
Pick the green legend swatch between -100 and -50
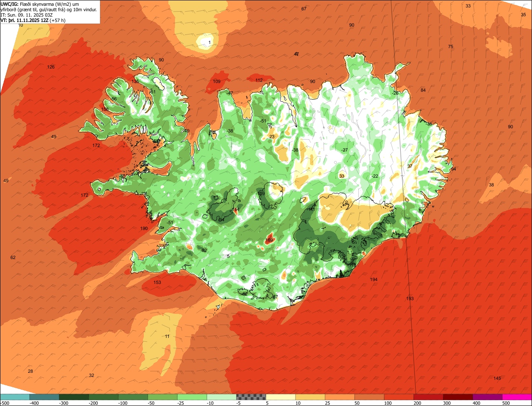(133, 397)
